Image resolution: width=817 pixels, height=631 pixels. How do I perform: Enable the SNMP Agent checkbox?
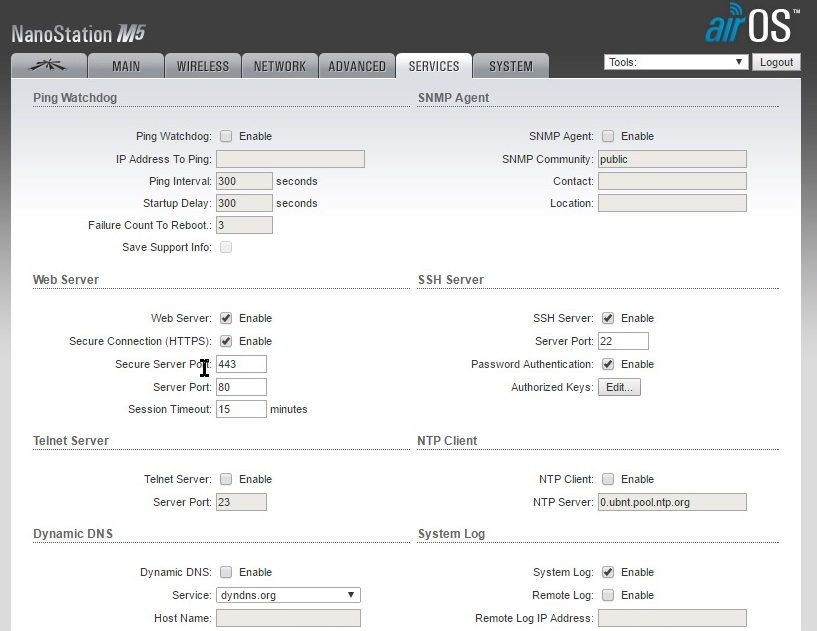pyautogui.click(x=608, y=136)
